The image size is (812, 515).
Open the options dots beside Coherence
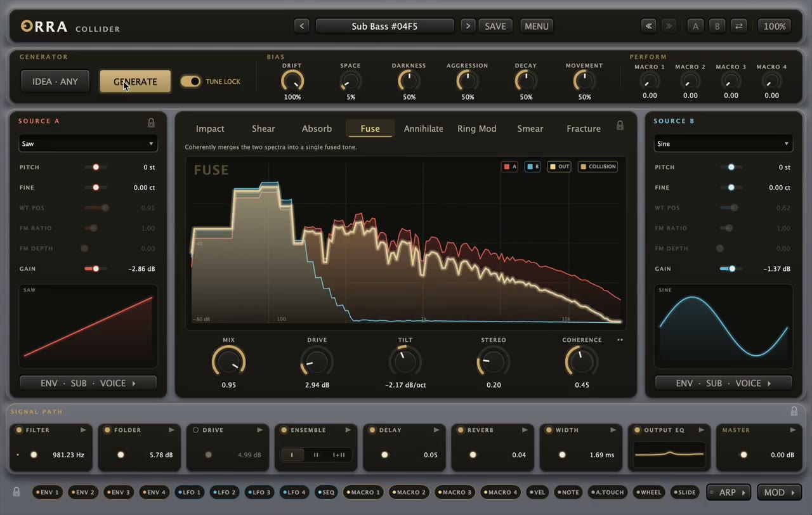click(x=620, y=340)
